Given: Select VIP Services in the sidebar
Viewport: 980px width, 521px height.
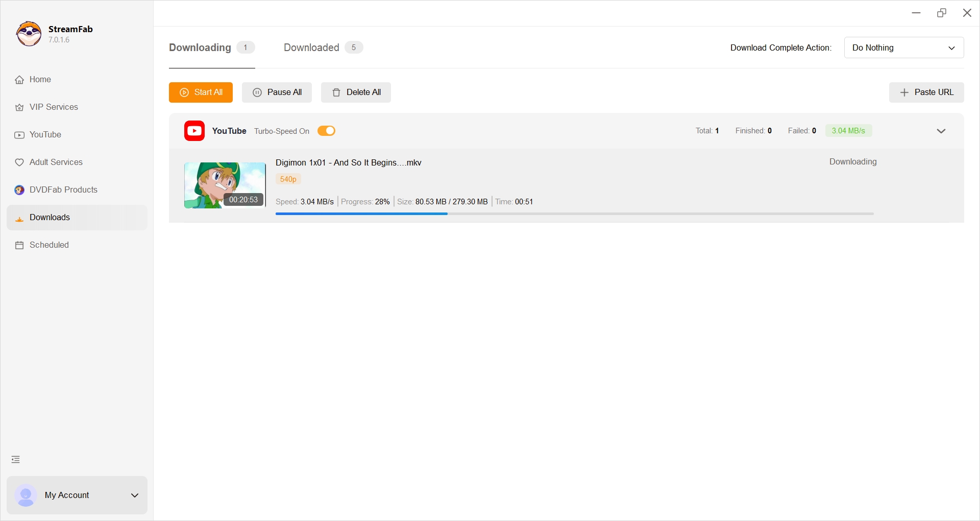Looking at the screenshot, I should tap(53, 107).
